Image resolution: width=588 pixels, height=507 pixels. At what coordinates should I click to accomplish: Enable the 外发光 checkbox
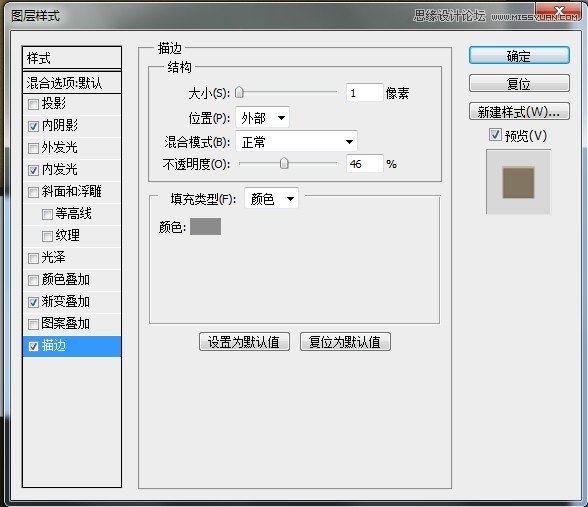click(x=33, y=148)
